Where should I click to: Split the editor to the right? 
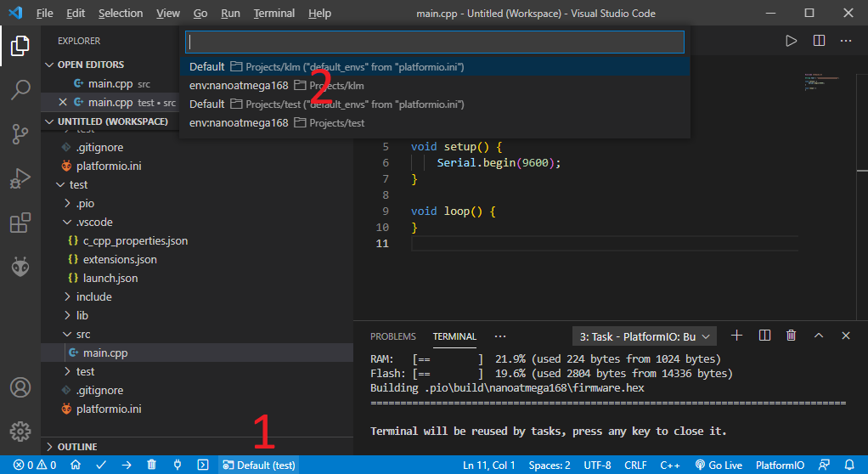click(819, 41)
